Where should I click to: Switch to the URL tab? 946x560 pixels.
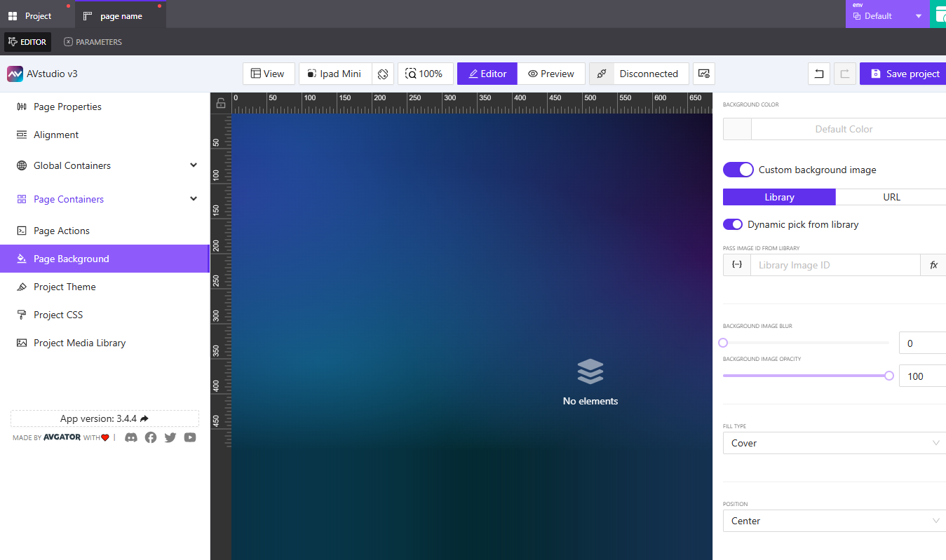coord(891,197)
